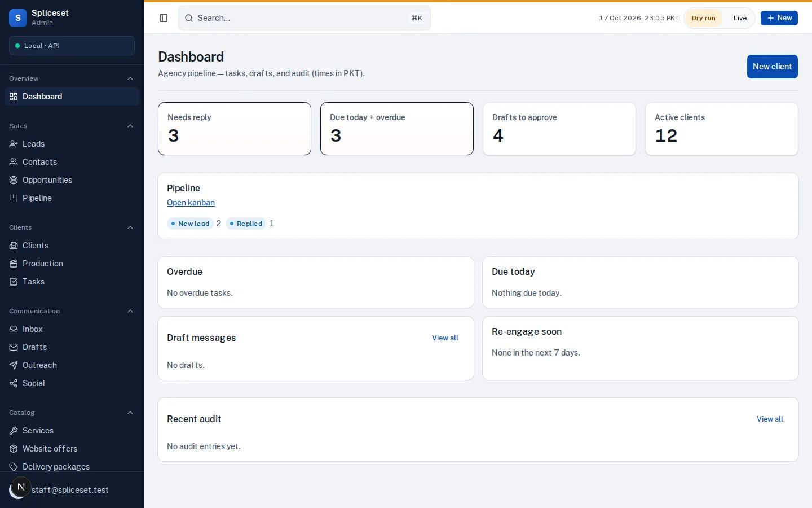
Task: Click the blue New button in header
Action: pyautogui.click(x=779, y=18)
